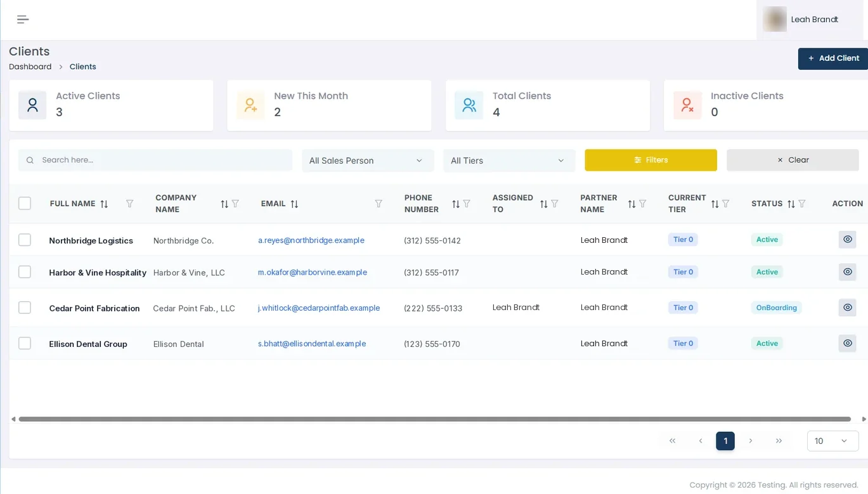
Task: Toggle the select-all header checkbox
Action: pos(25,204)
